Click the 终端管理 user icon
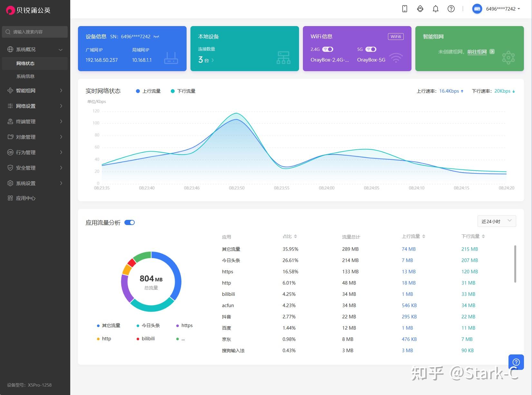Screen dimensions: 532x395 [10, 121]
